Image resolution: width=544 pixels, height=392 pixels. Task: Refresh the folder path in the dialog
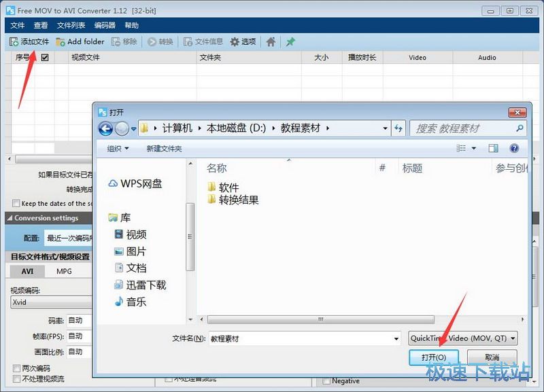pyautogui.click(x=399, y=128)
